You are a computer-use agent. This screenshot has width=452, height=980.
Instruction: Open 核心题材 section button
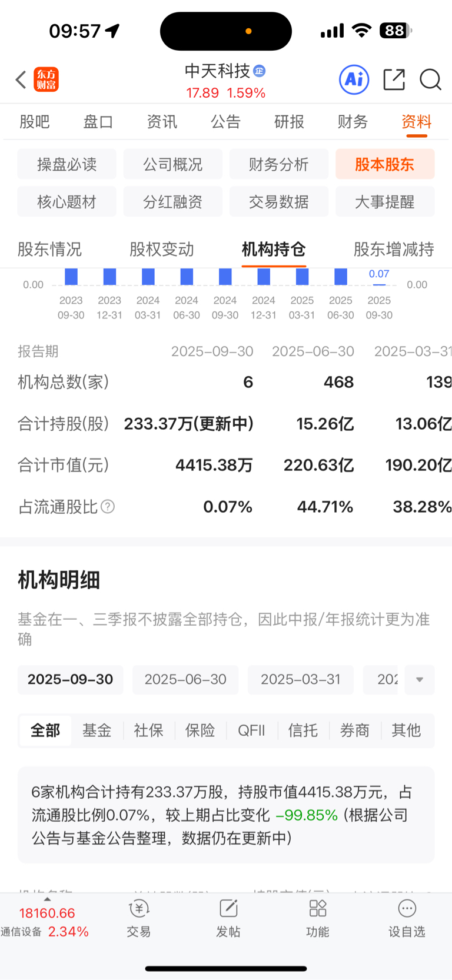tap(67, 202)
